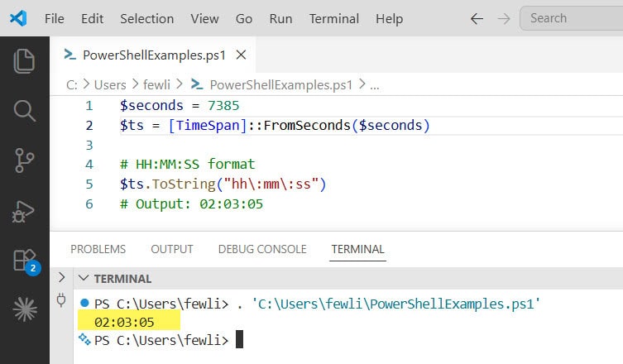Close the PowerShellExamples.ps1 tab
Image resolution: width=623 pixels, height=364 pixels.
tap(241, 55)
